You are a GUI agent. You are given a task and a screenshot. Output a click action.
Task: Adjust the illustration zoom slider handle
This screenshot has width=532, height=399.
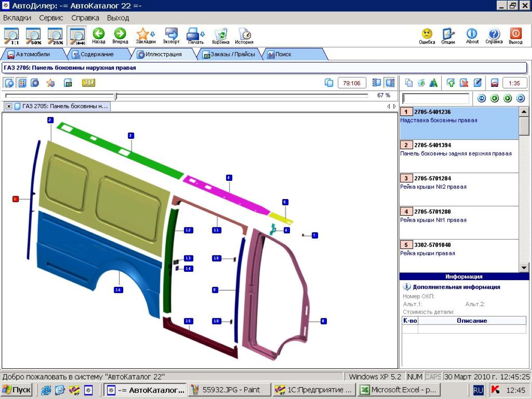point(116,96)
